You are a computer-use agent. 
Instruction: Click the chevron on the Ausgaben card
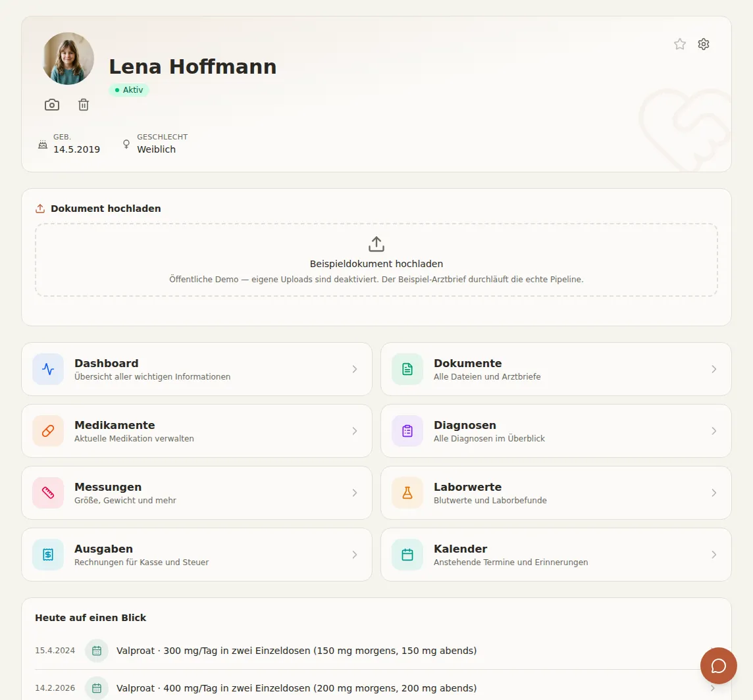354,555
